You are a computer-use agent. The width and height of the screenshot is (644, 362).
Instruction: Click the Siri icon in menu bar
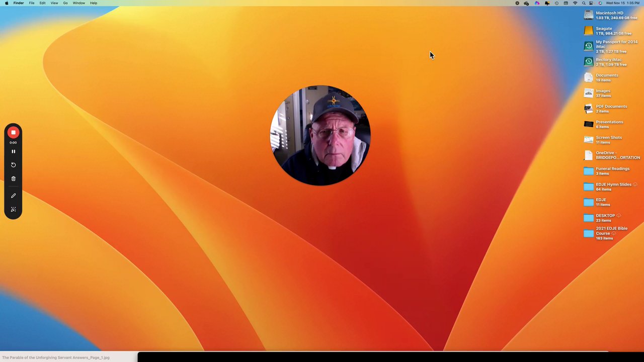point(600,3)
